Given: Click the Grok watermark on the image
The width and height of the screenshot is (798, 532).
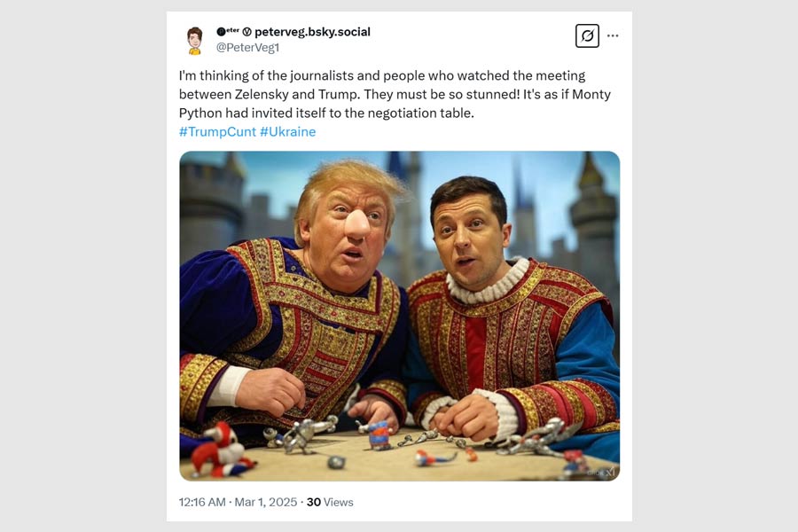Looking at the screenshot, I should [x=601, y=473].
